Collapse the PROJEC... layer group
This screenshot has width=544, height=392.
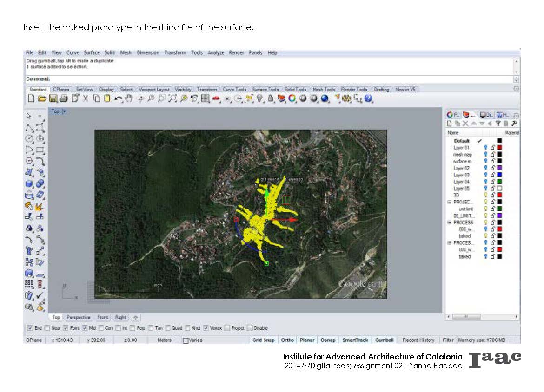coord(450,202)
